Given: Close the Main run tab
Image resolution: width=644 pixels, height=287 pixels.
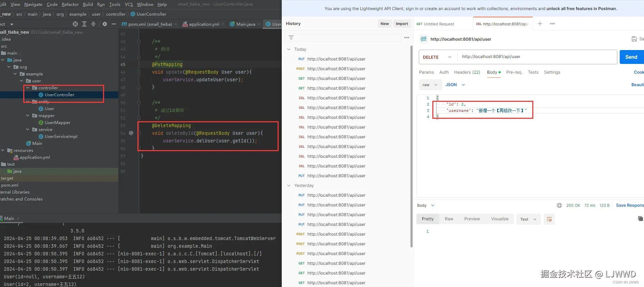Looking at the screenshot, I should click(x=18, y=219).
